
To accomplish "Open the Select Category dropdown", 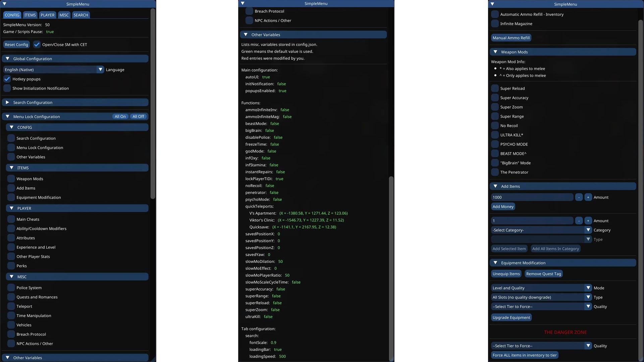I will pyautogui.click(x=541, y=230).
